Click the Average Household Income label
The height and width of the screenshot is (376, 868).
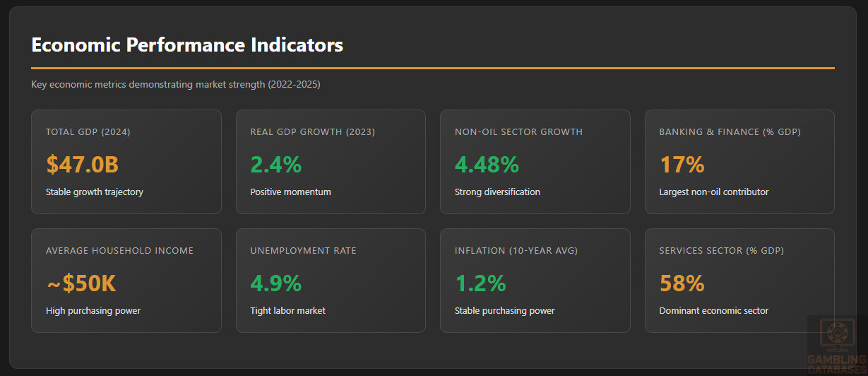pyautogui.click(x=119, y=251)
